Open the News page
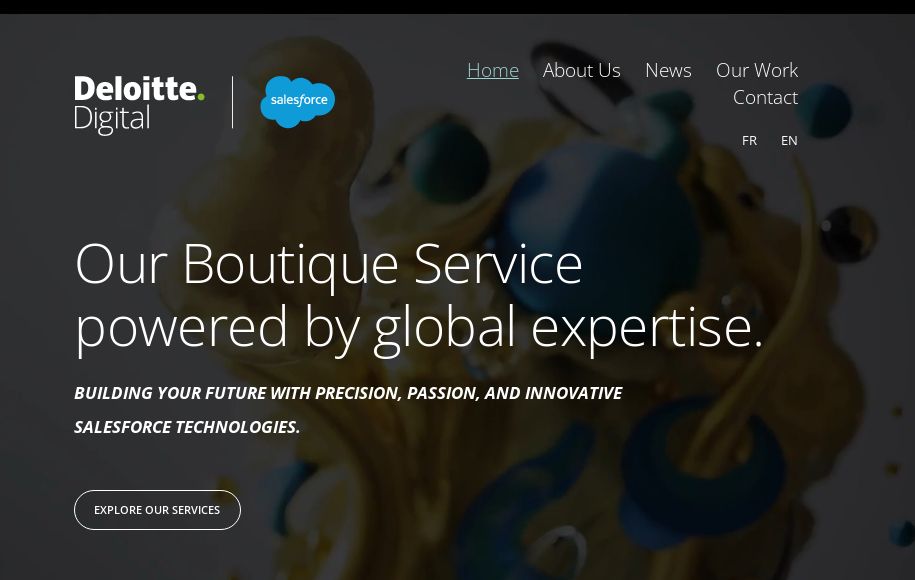 667,70
